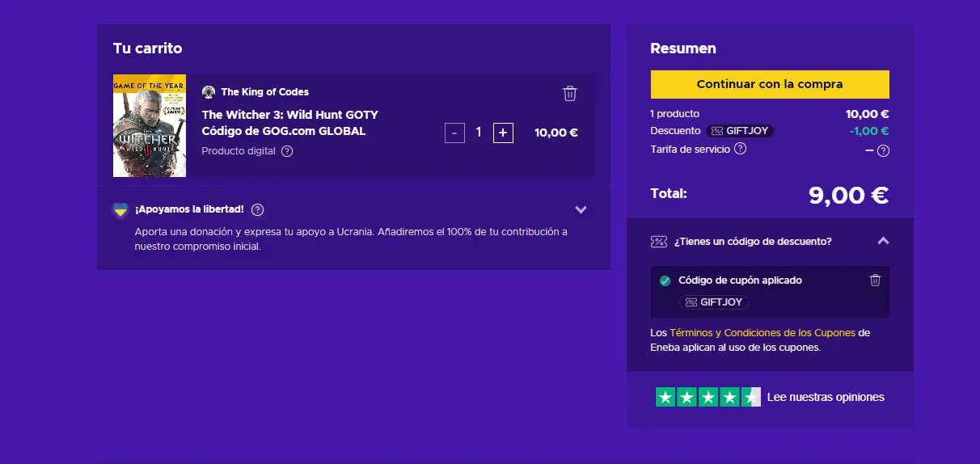Click the 9,00 € total amount
Screen dimensions: 980x464
pos(848,195)
